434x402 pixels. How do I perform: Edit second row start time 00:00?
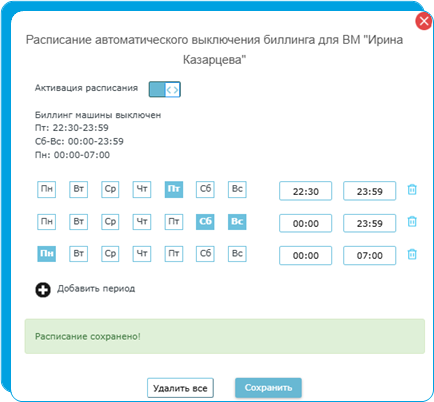tap(305, 223)
